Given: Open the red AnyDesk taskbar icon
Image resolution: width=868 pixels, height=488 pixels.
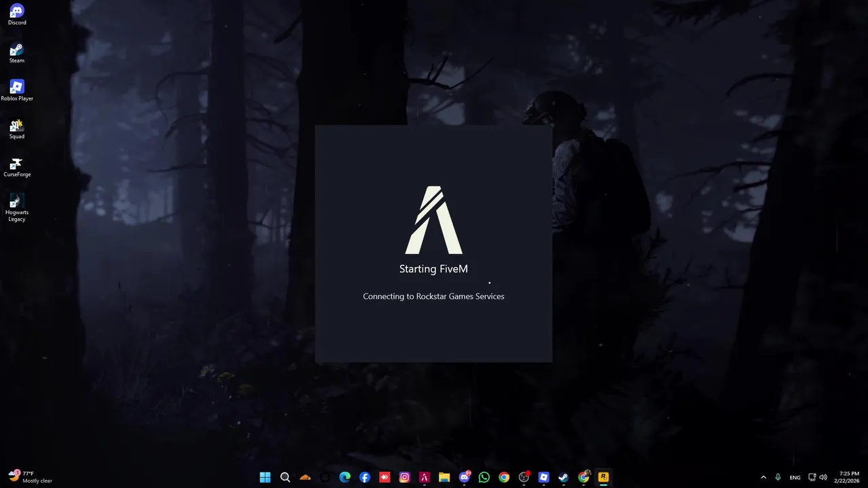Looking at the screenshot, I should tap(384, 477).
